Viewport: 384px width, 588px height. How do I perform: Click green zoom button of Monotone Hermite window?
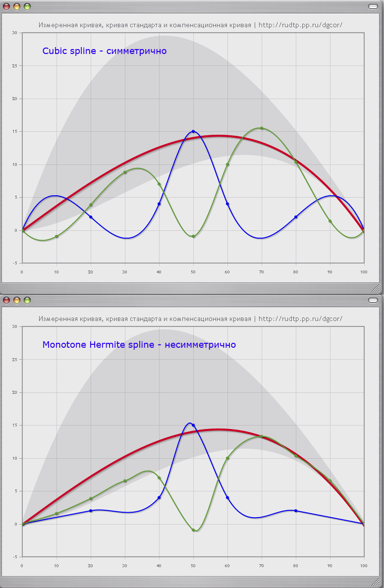(x=27, y=300)
